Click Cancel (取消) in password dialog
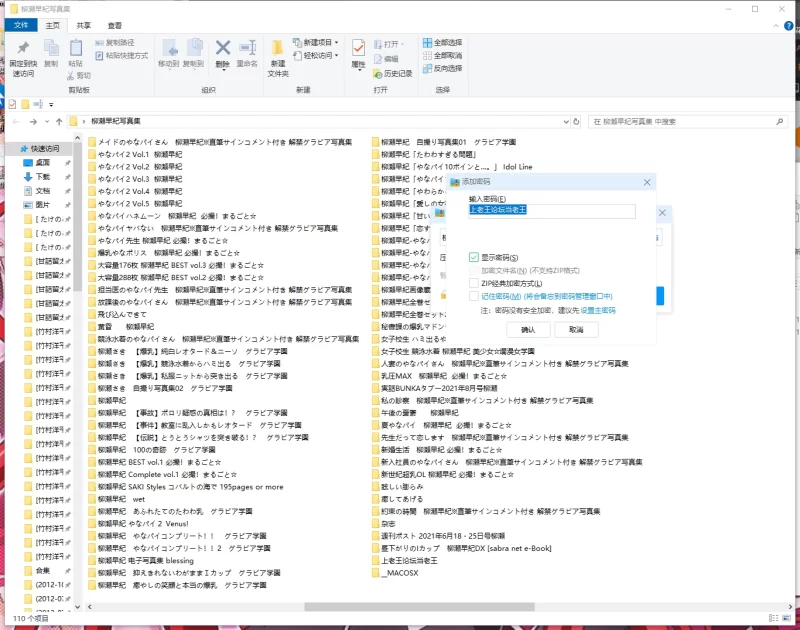The width and height of the screenshot is (800, 630). [x=576, y=330]
